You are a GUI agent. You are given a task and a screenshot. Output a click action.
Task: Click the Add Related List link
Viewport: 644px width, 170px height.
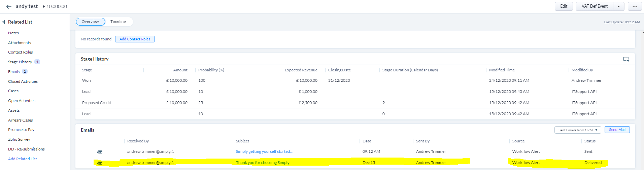(23, 159)
